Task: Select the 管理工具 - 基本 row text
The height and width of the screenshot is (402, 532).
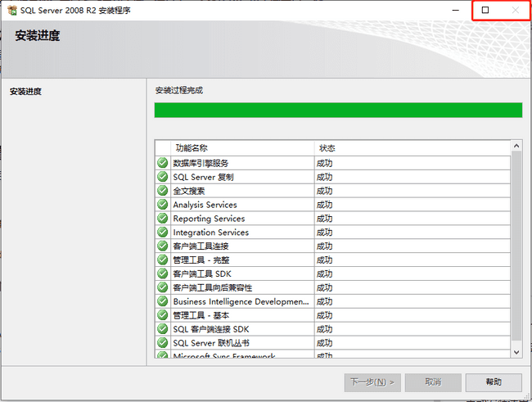Action: (201, 315)
